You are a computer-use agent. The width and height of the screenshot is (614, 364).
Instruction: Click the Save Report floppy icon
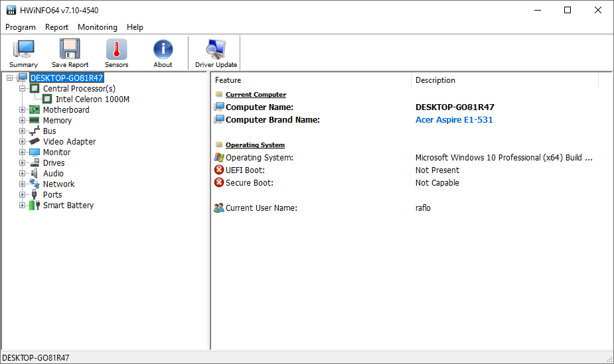coord(70,49)
